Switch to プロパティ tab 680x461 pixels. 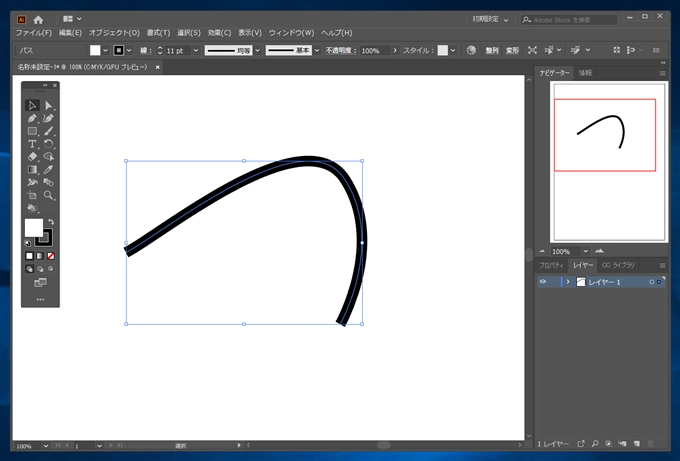point(551,265)
